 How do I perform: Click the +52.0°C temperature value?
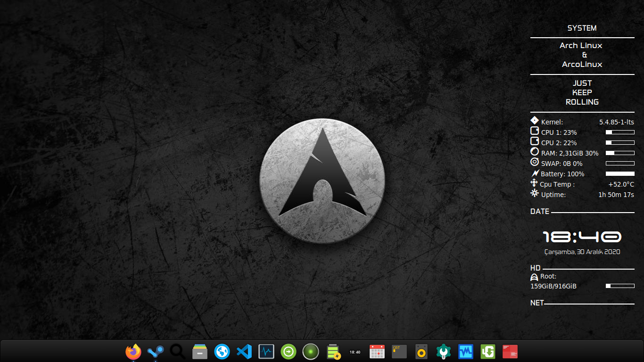coord(621,184)
